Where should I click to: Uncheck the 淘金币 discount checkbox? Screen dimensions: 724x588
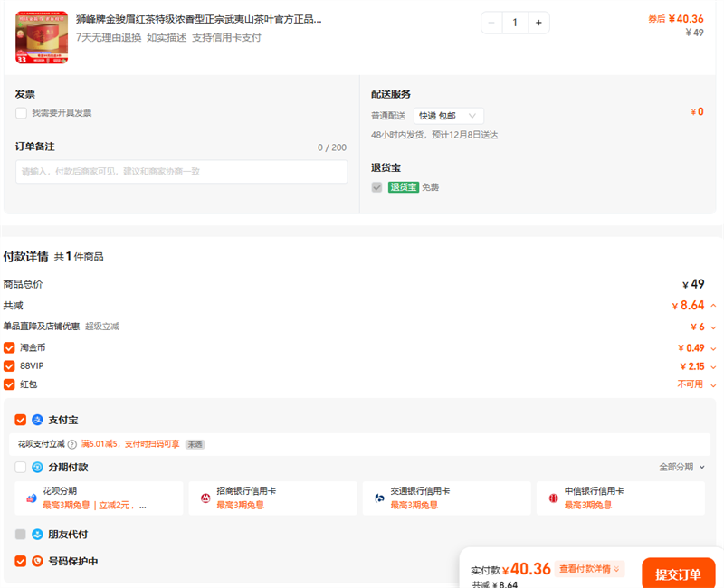[9, 347]
